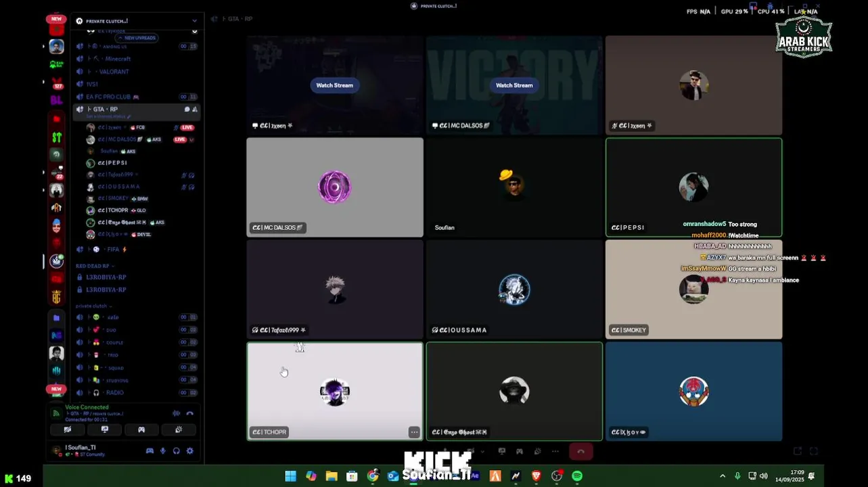Jump to NEW UNREADS
The height and width of the screenshot is (487, 868).
click(x=137, y=38)
